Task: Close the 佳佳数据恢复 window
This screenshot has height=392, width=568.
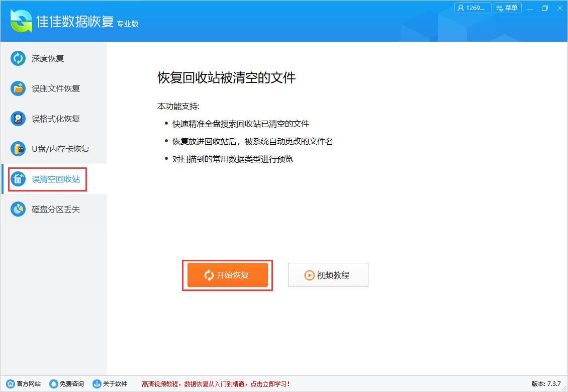Action: [x=559, y=9]
